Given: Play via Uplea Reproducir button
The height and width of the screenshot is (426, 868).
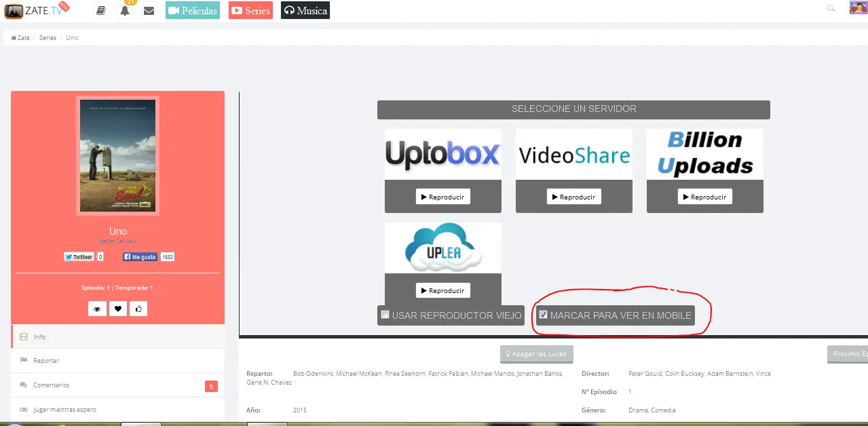Looking at the screenshot, I should (443, 290).
